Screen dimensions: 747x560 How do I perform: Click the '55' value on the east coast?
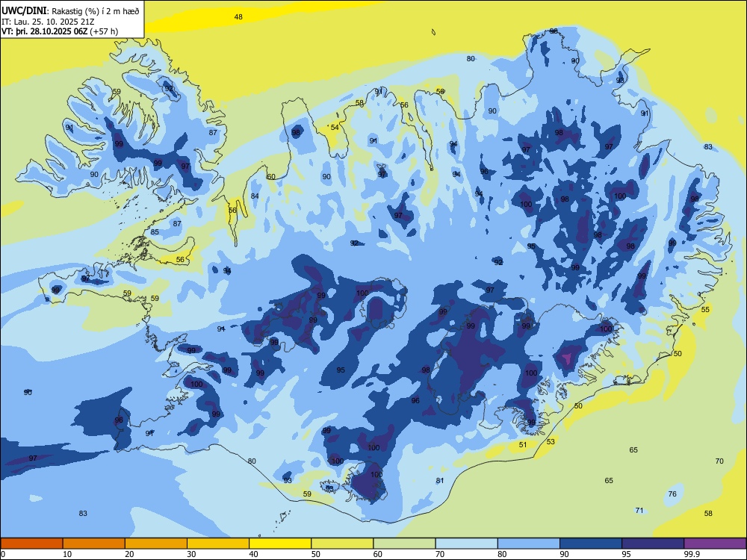point(706,310)
